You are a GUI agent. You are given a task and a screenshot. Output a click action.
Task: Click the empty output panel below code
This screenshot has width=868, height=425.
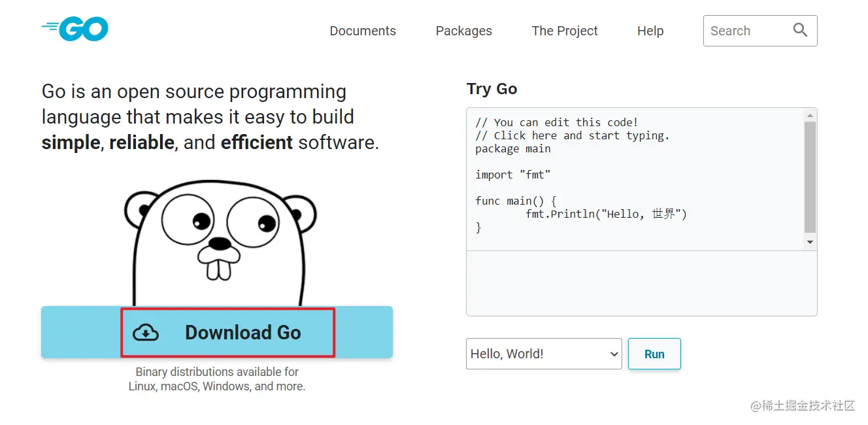(641, 283)
